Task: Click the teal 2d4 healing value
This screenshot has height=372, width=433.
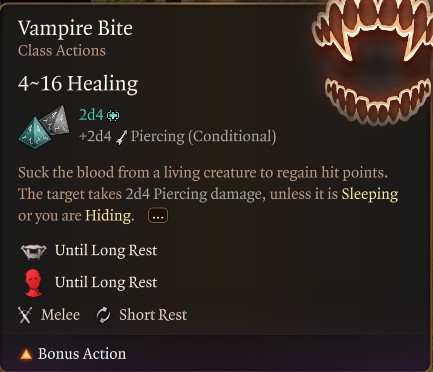Action: pyautogui.click(x=91, y=115)
